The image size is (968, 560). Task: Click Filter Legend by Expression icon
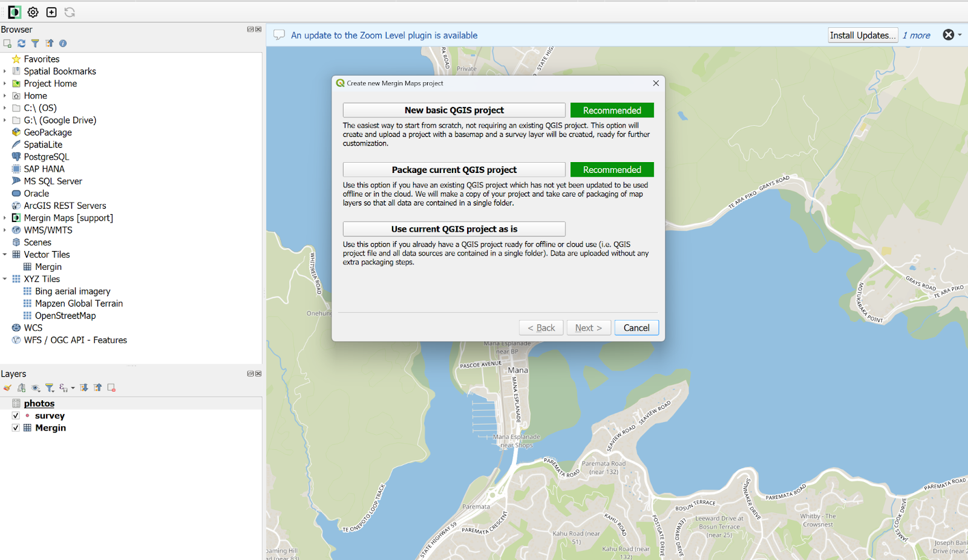(63, 388)
